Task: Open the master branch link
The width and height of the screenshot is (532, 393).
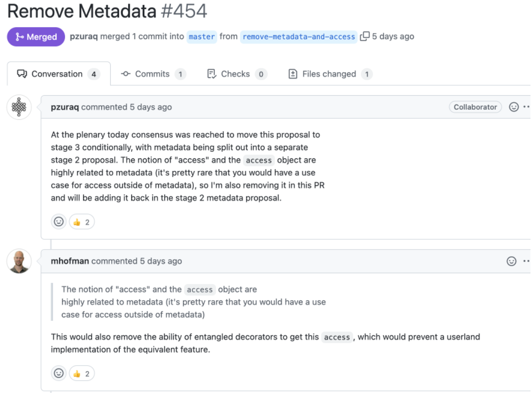Action: [x=202, y=37]
